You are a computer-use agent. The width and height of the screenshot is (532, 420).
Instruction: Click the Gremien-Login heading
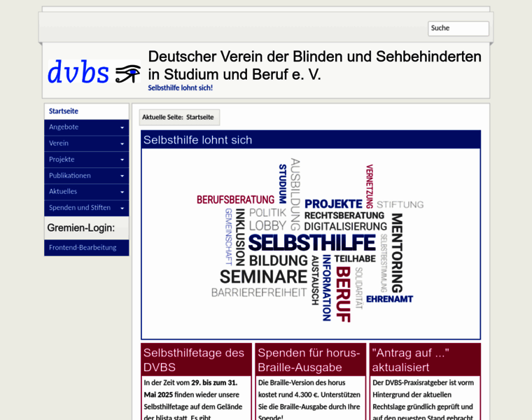tap(80, 227)
